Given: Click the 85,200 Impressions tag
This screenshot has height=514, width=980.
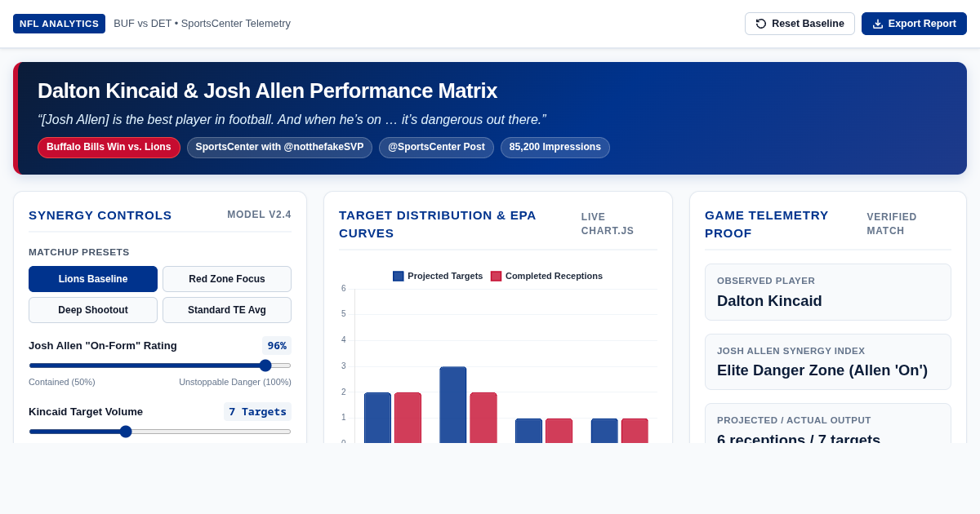Looking at the screenshot, I should click(x=555, y=148).
